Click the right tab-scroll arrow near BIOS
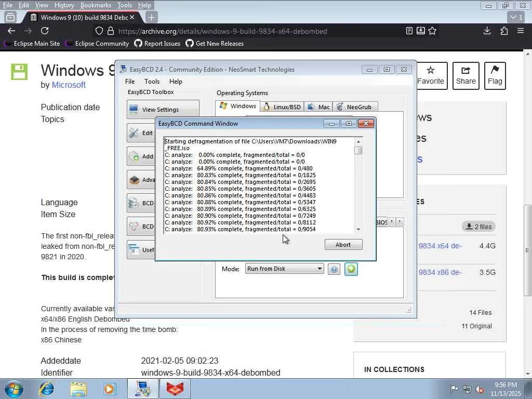This screenshot has height=399, width=532. pyautogui.click(x=400, y=221)
